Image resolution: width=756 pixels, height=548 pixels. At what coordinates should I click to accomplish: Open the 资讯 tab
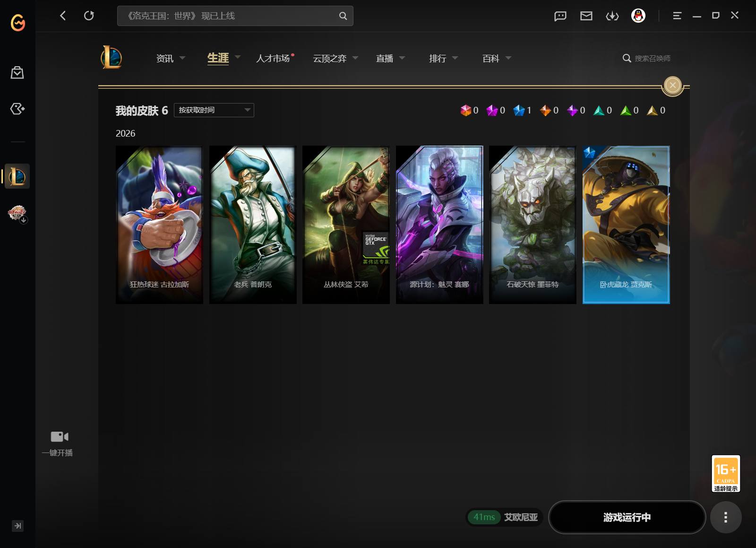click(x=165, y=58)
